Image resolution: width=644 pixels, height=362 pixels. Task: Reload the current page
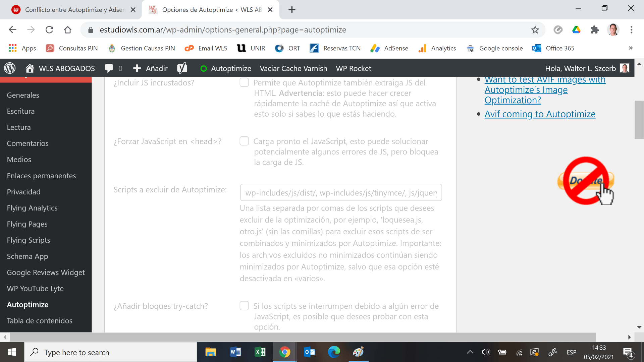point(49,30)
